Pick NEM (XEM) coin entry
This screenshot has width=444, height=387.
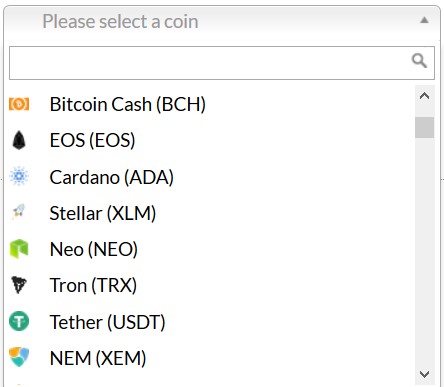point(210,358)
